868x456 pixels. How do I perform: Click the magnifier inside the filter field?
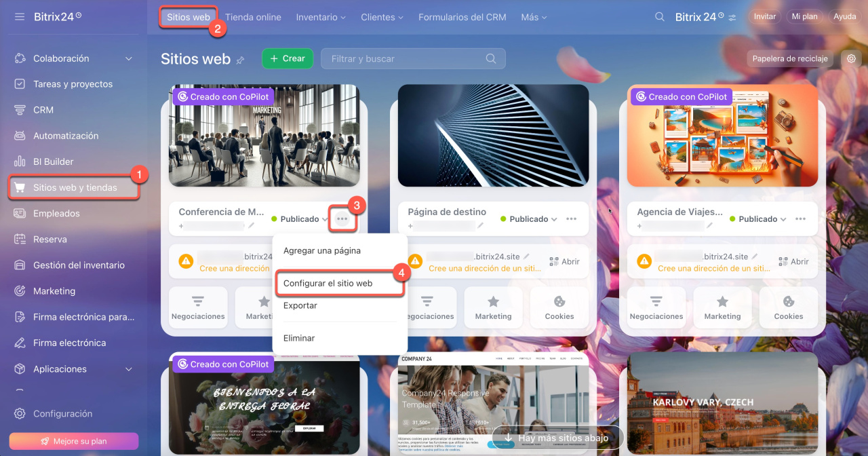coord(491,59)
